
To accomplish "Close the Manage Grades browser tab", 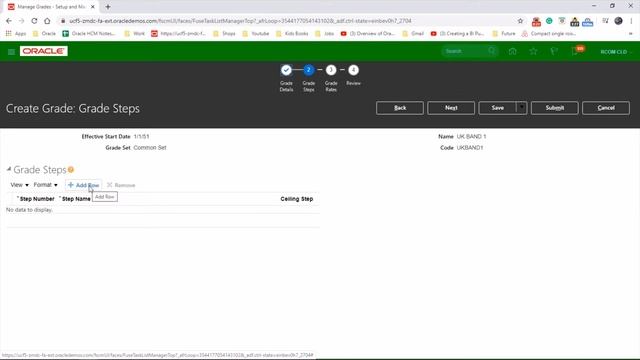I will pyautogui.click(x=93, y=7).
